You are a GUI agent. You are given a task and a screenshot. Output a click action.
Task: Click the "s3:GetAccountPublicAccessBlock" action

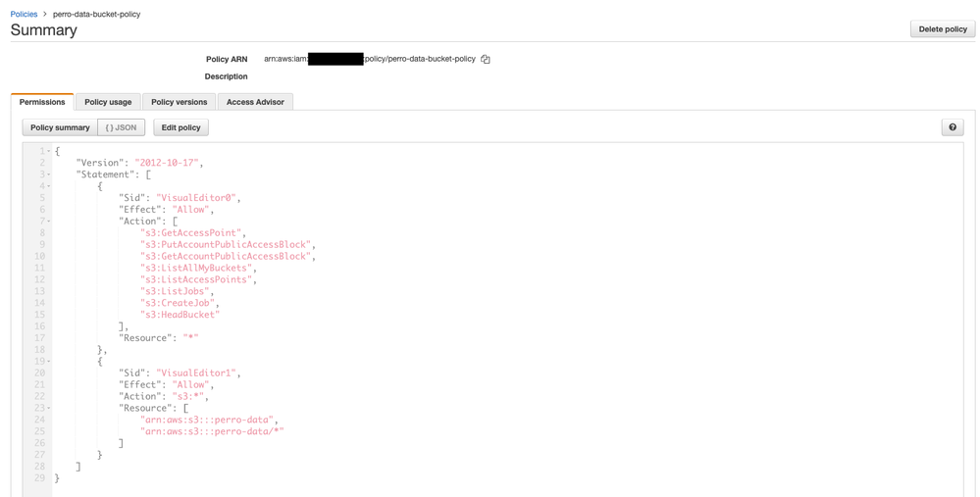coord(226,256)
